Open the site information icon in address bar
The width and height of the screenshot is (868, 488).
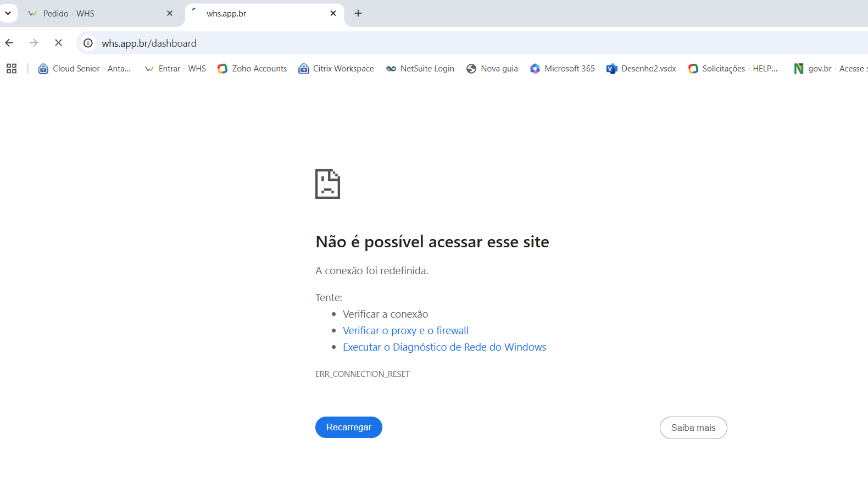pyautogui.click(x=88, y=43)
